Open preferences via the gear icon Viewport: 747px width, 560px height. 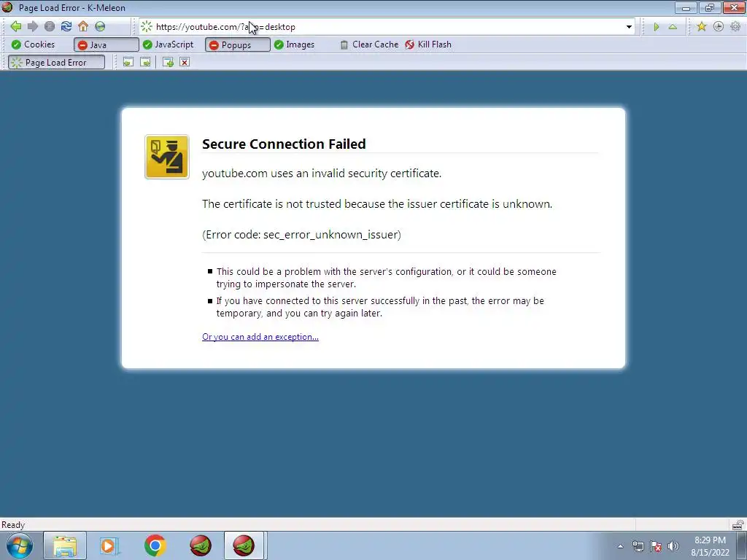tap(735, 27)
